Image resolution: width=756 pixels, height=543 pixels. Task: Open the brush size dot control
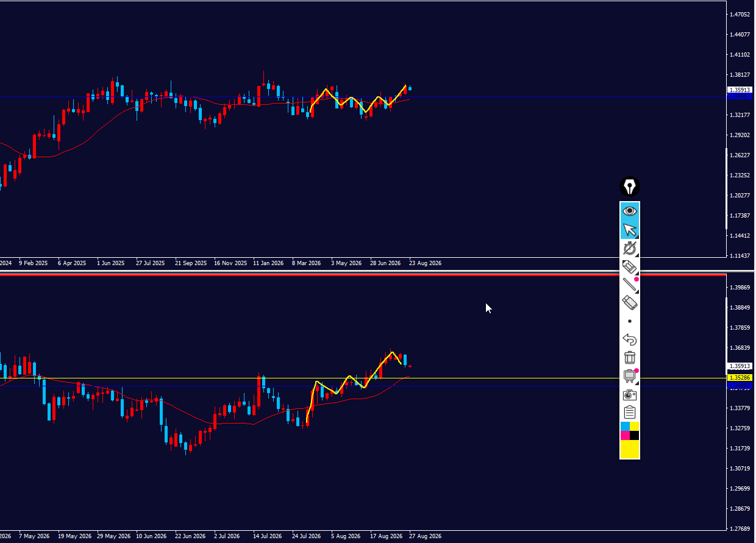pyautogui.click(x=630, y=321)
